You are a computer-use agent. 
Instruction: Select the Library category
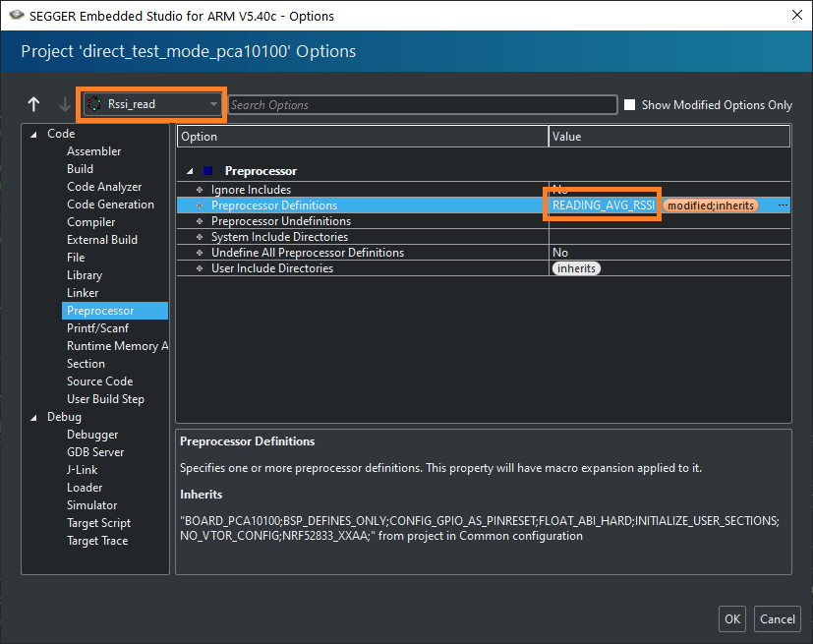[85, 275]
